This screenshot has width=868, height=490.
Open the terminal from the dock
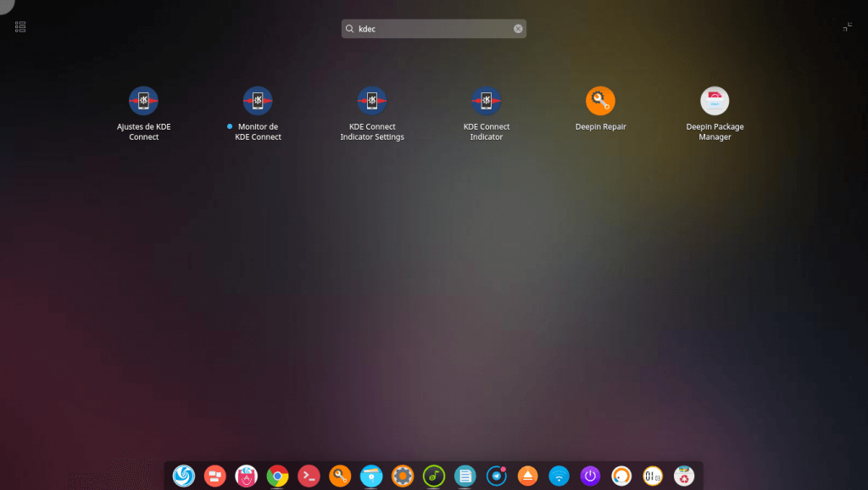tap(309, 476)
